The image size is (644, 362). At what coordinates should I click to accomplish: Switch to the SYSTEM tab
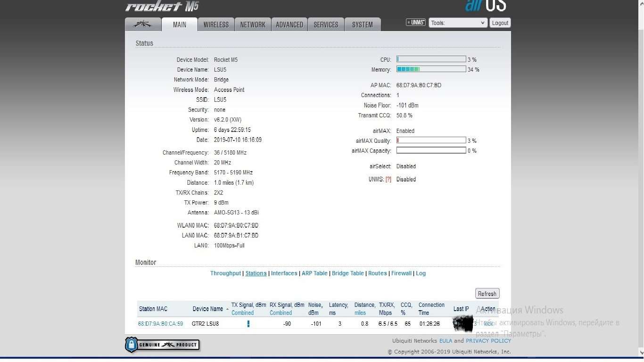363,25
